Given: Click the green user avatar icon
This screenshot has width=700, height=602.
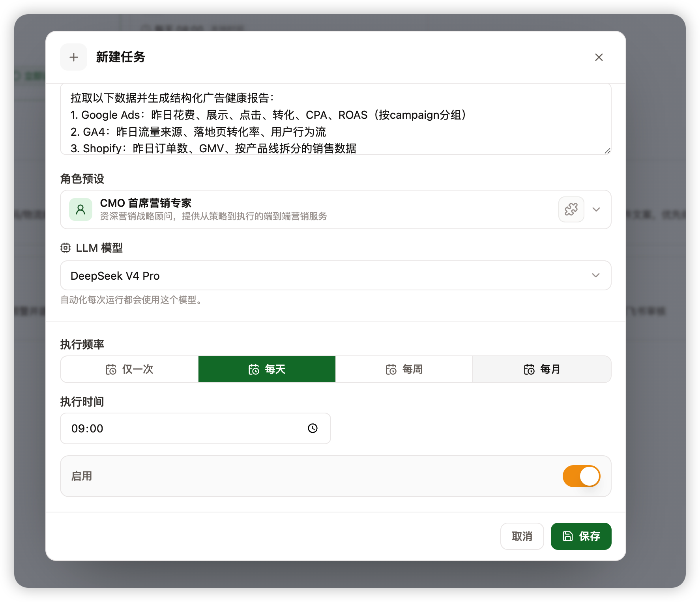Looking at the screenshot, I should pyautogui.click(x=80, y=209).
